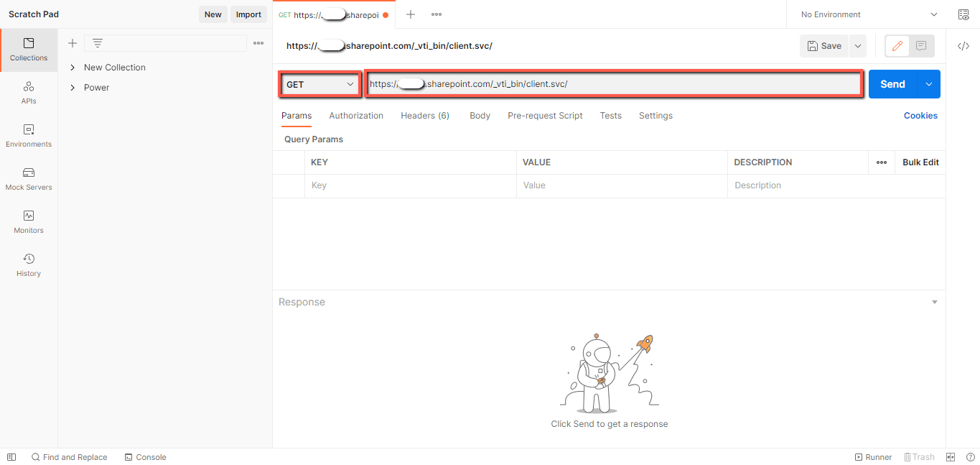Open the Collections sidebar panel
980x465 pixels.
[29, 50]
